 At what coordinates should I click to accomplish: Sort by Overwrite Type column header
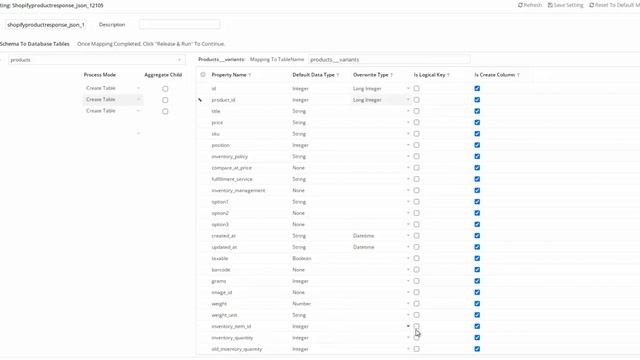coord(370,75)
